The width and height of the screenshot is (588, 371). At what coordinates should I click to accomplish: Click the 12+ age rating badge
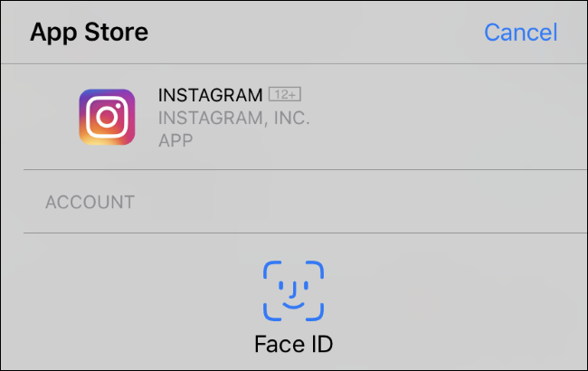(x=284, y=94)
